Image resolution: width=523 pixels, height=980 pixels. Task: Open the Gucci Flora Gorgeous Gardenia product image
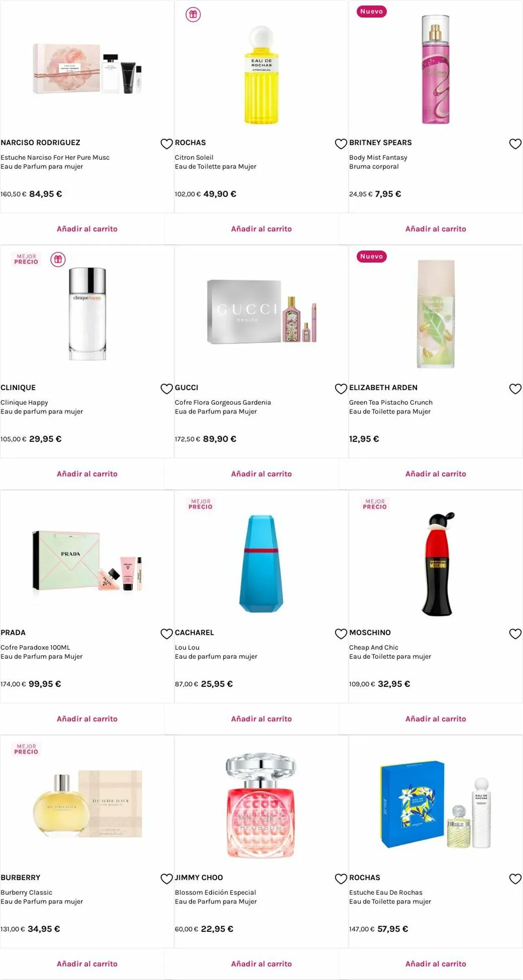261,312
